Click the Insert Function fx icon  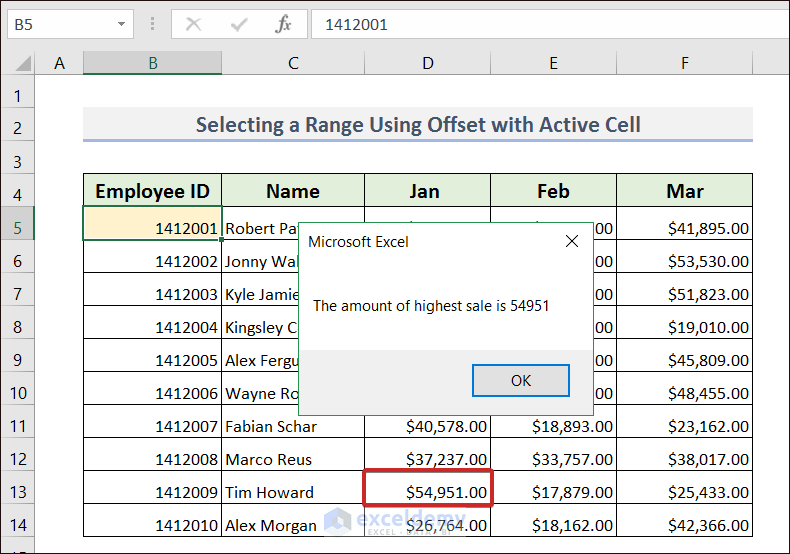coord(283,24)
